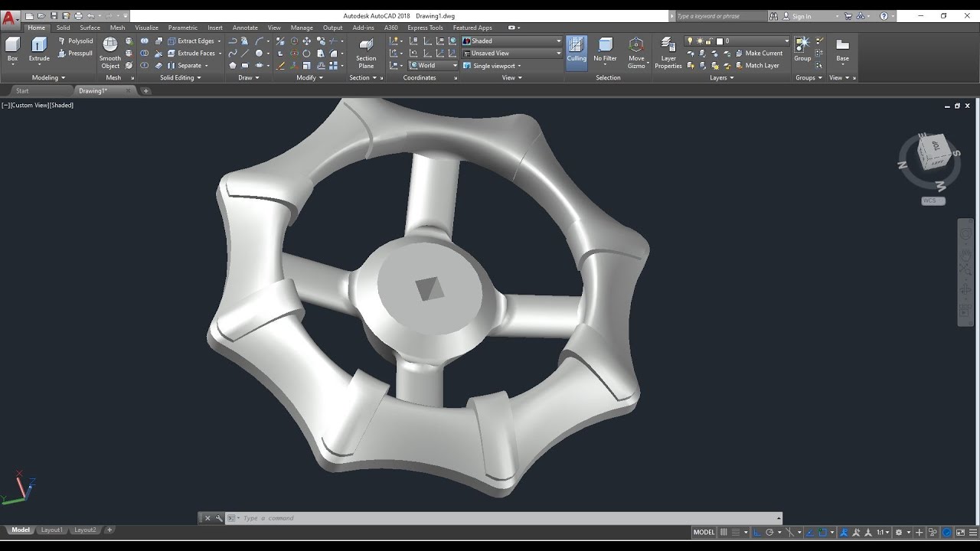Open the Visualize ribbon tab
The image size is (980, 551).
click(x=146, y=28)
